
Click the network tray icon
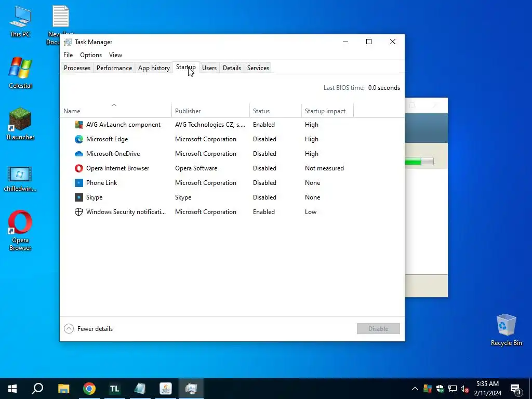click(453, 389)
